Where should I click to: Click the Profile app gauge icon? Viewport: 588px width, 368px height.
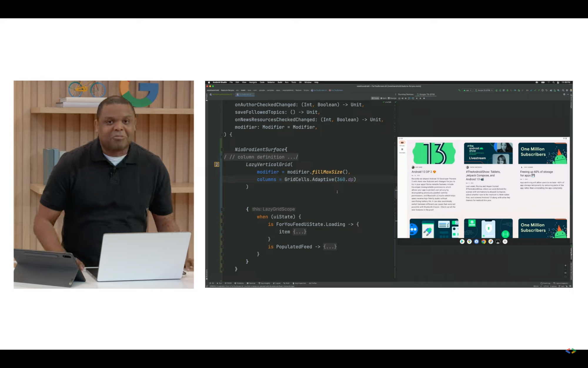click(515, 90)
